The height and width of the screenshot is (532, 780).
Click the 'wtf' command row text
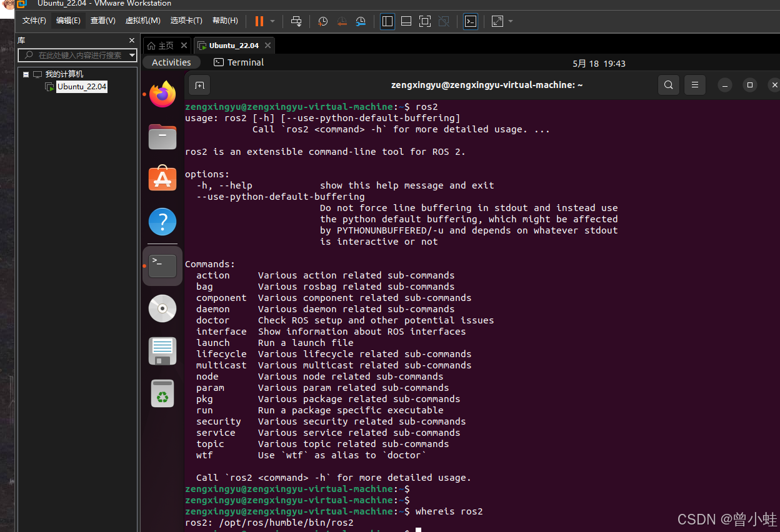pyautogui.click(x=311, y=455)
